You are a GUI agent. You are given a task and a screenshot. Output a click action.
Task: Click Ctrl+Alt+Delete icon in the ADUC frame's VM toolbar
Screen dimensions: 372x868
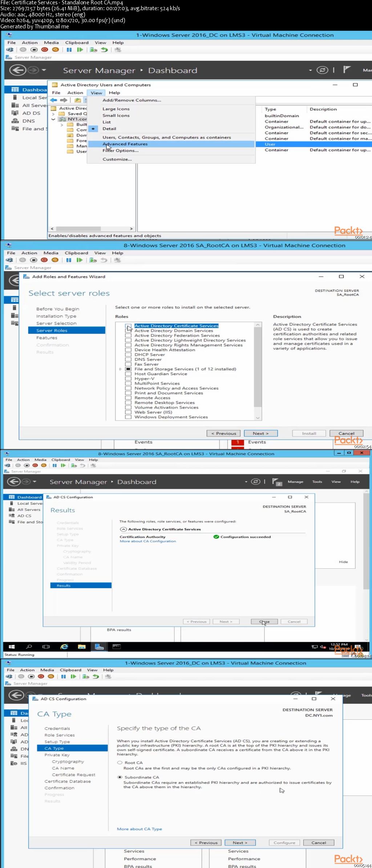coord(10,50)
